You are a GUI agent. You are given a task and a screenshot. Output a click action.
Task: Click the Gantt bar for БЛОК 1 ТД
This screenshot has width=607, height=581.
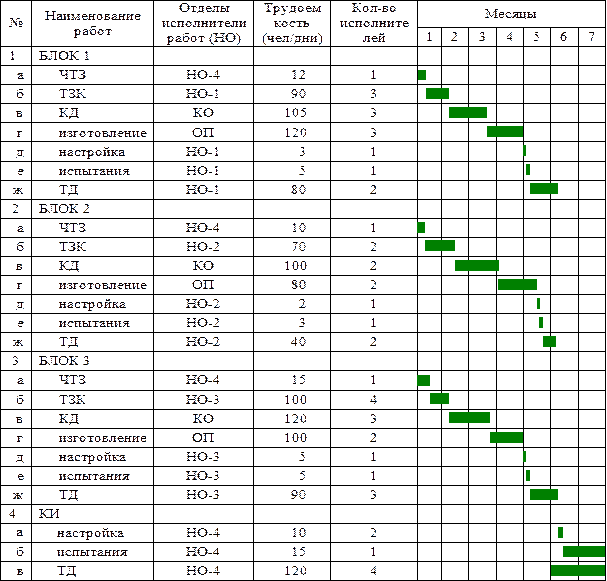tap(544, 189)
